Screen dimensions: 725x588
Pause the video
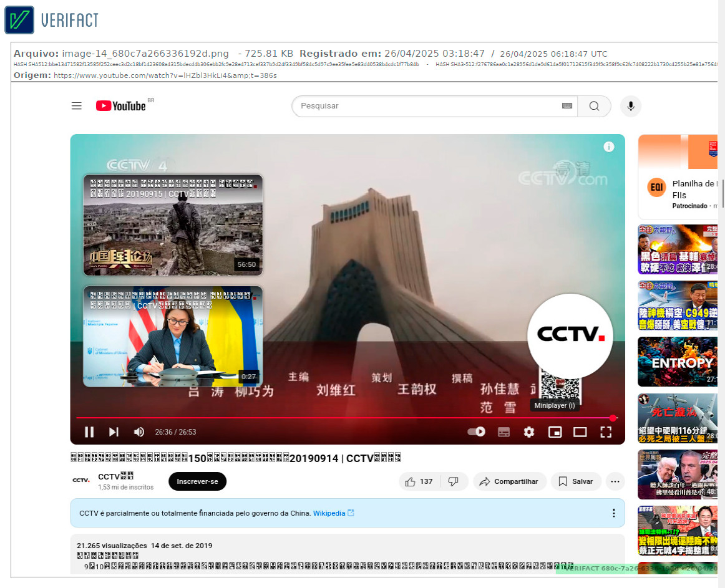coord(89,431)
